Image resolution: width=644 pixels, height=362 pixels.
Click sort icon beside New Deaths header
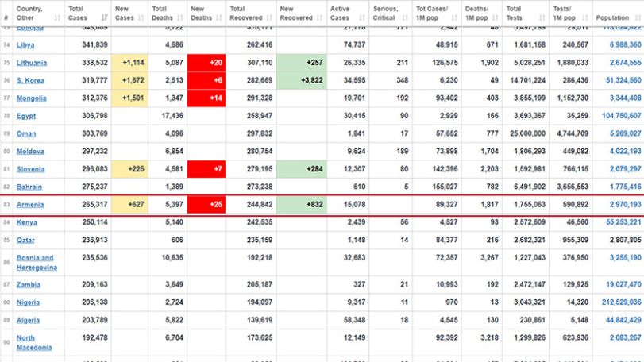[218, 17]
